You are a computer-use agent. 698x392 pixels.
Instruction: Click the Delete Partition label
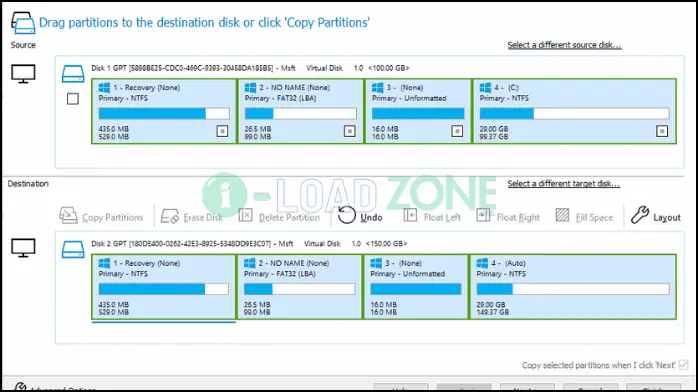(289, 218)
